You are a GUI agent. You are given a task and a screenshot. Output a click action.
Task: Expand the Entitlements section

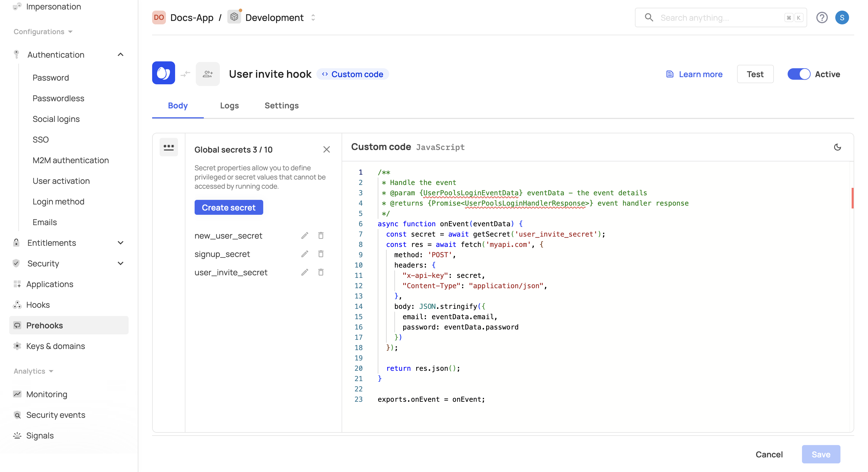(x=120, y=243)
